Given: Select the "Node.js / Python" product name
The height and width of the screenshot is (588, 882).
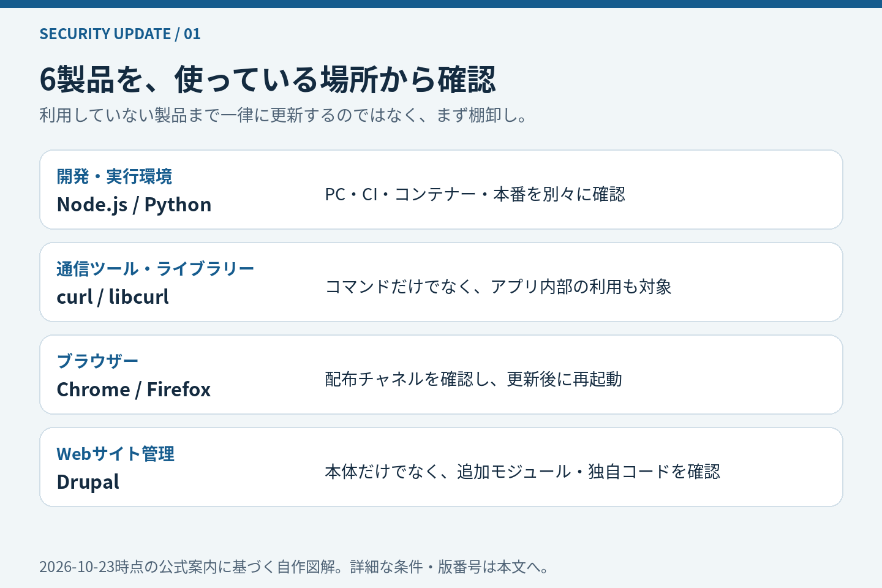Looking at the screenshot, I should pos(134,205).
